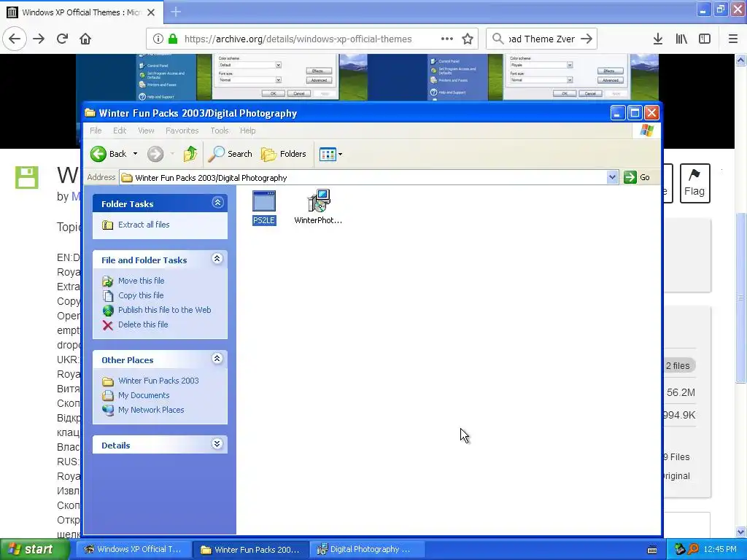Open the Firefox downloads arrow
Screen dimensions: 747x560
tap(658, 39)
